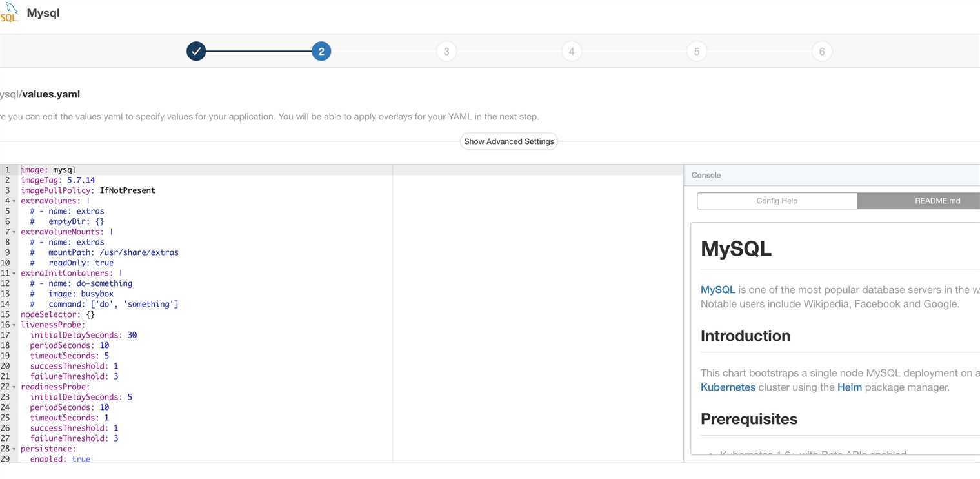Viewport: 980px width, 479px height.
Task: Click the 'imageTag: 5.7.14' line
Action: 58,180
